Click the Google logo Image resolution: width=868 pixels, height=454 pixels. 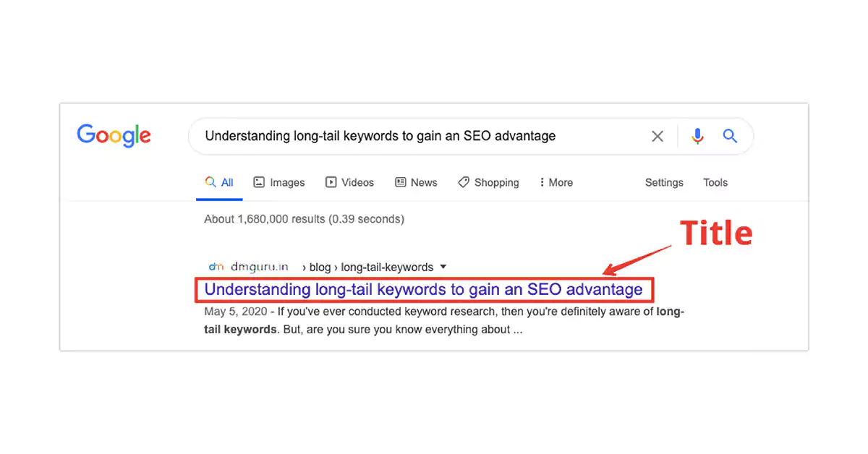point(114,135)
